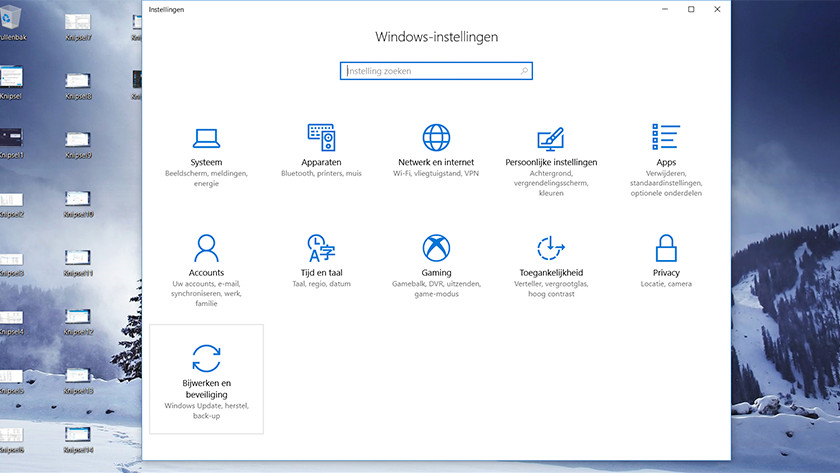Click the Knipsel10 desktop thumbnail
840x473 pixels.
click(x=78, y=198)
